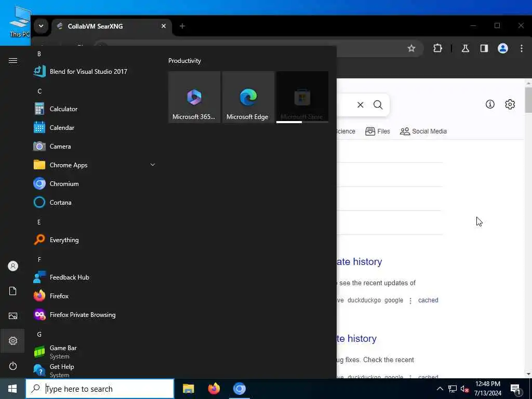
Task: Open Pictures from the Start sidebar
Action: (x=13, y=316)
